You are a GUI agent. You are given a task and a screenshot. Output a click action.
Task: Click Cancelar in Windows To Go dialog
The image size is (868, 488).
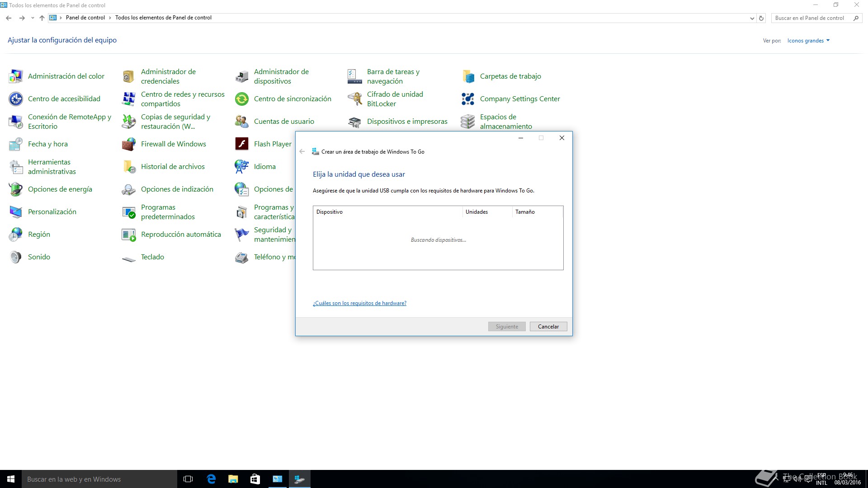tap(548, 327)
